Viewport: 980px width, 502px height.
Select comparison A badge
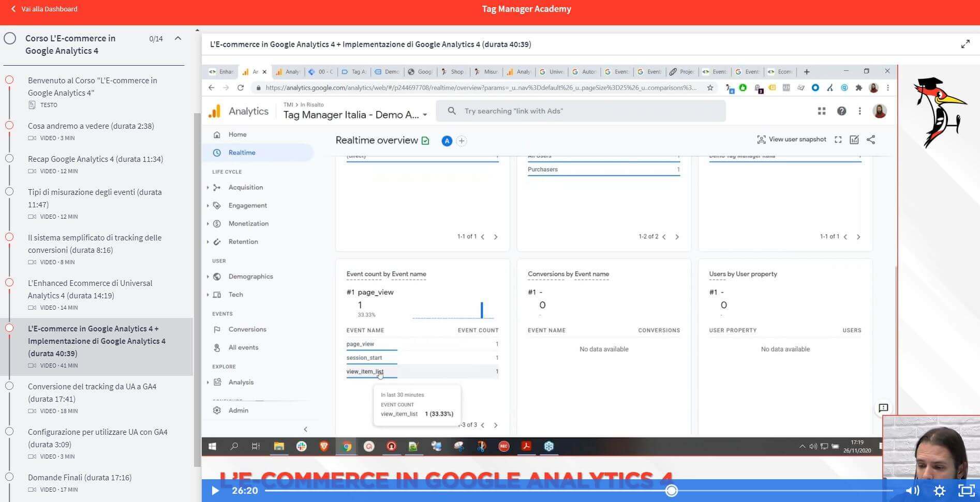pos(447,141)
